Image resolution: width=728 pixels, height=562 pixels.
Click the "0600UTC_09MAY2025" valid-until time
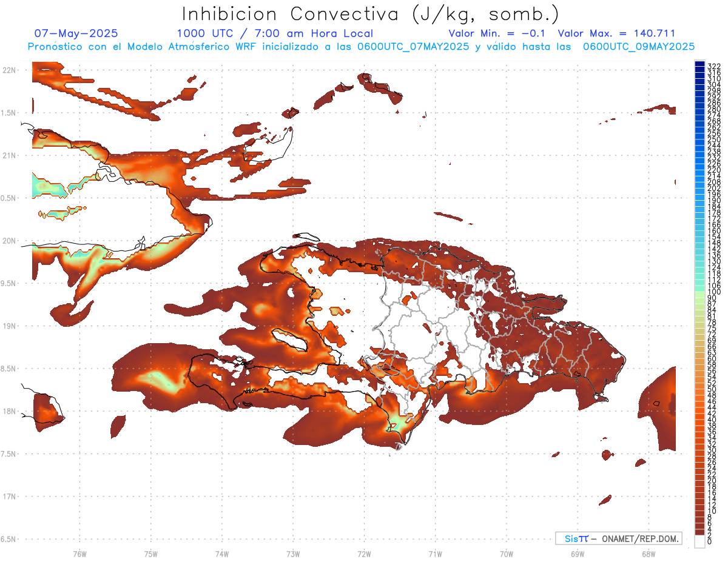[x=638, y=46]
